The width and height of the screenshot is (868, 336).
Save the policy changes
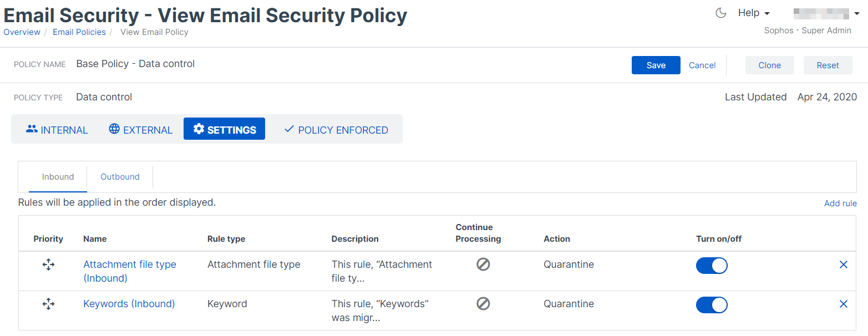point(656,65)
